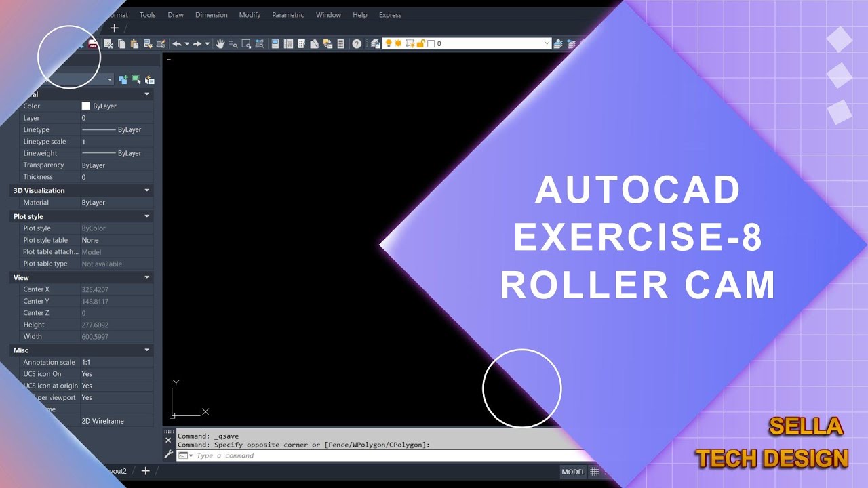This screenshot has width=868, height=488.
Task: Activate the Pan hand tool
Action: (220, 44)
